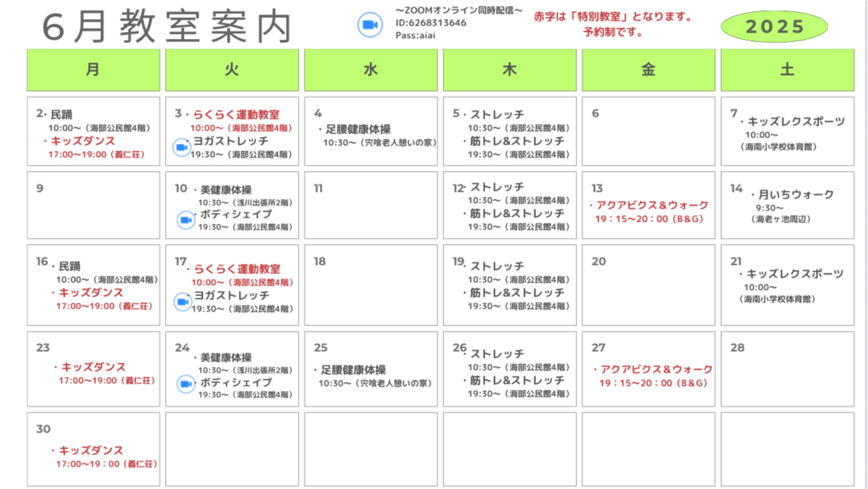Click the Zoom icon on June 3 ヨガストレッチ
This screenshot has height=489, width=868.
pyautogui.click(x=182, y=147)
